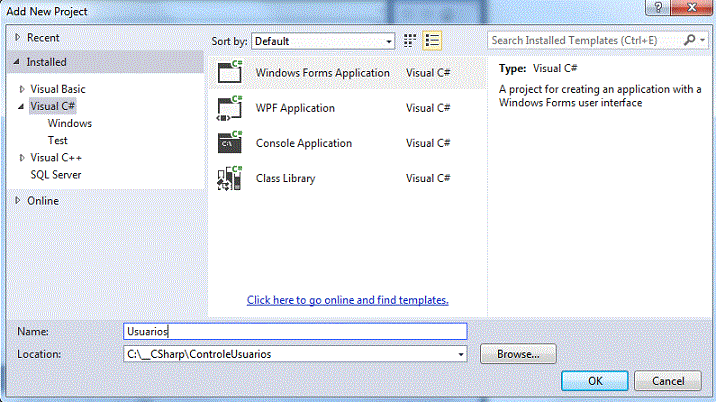Follow the go online and find templates link
The height and width of the screenshot is (402, 716).
coord(347,300)
